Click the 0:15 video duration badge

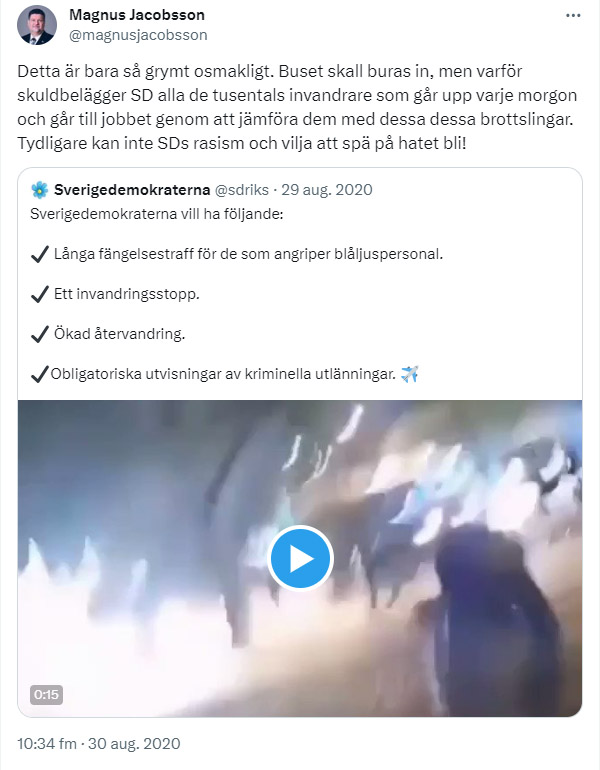pos(47,694)
